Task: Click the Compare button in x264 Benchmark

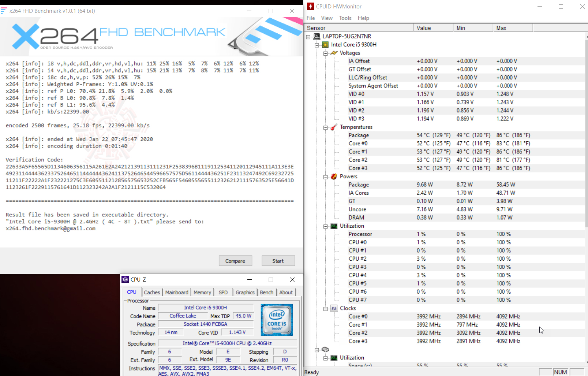Action: [x=235, y=261]
